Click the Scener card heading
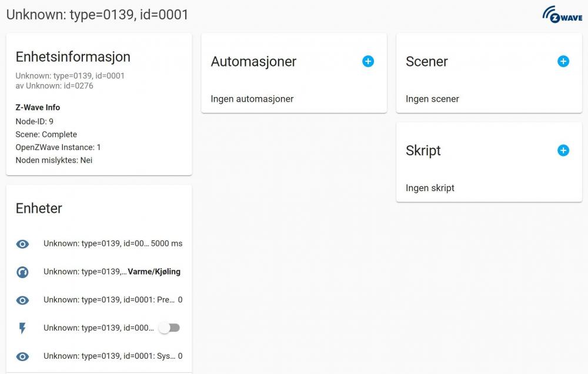The width and height of the screenshot is (588, 374). tap(427, 62)
